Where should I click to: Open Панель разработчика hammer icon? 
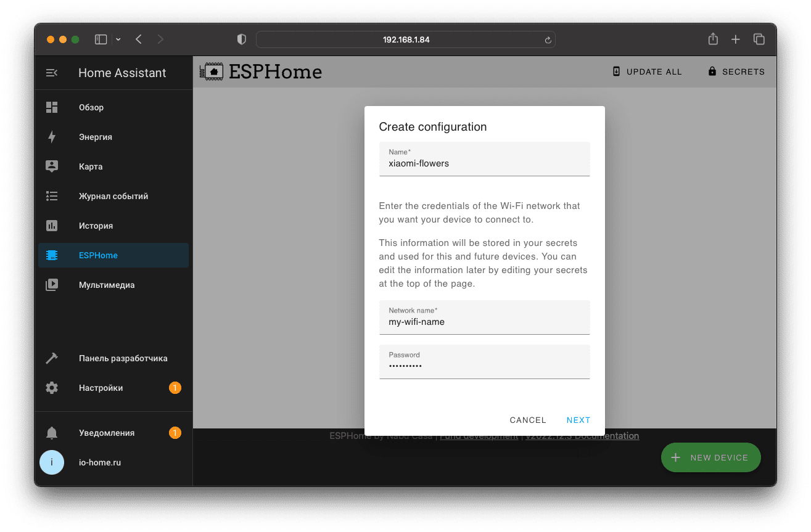click(52, 358)
